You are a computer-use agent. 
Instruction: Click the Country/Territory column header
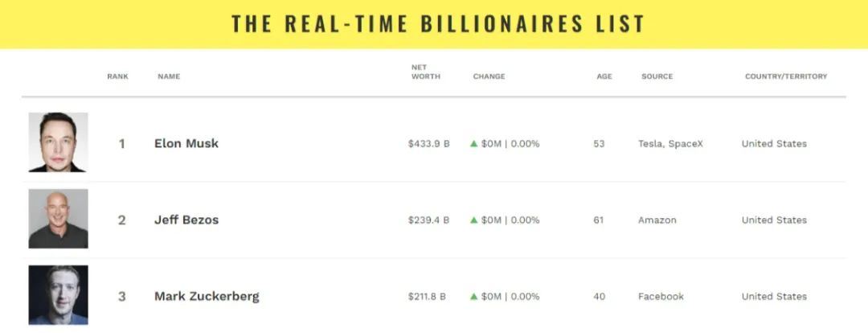[786, 76]
